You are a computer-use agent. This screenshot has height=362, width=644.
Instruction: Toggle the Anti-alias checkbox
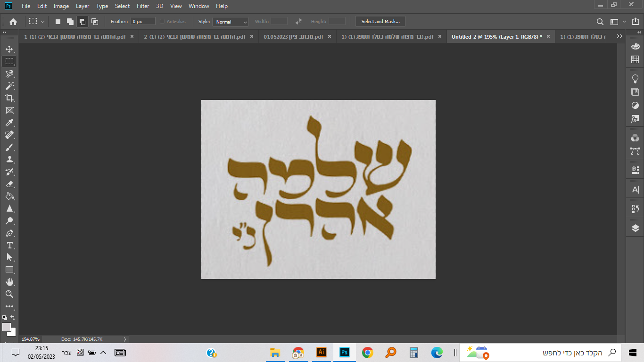pos(163,22)
